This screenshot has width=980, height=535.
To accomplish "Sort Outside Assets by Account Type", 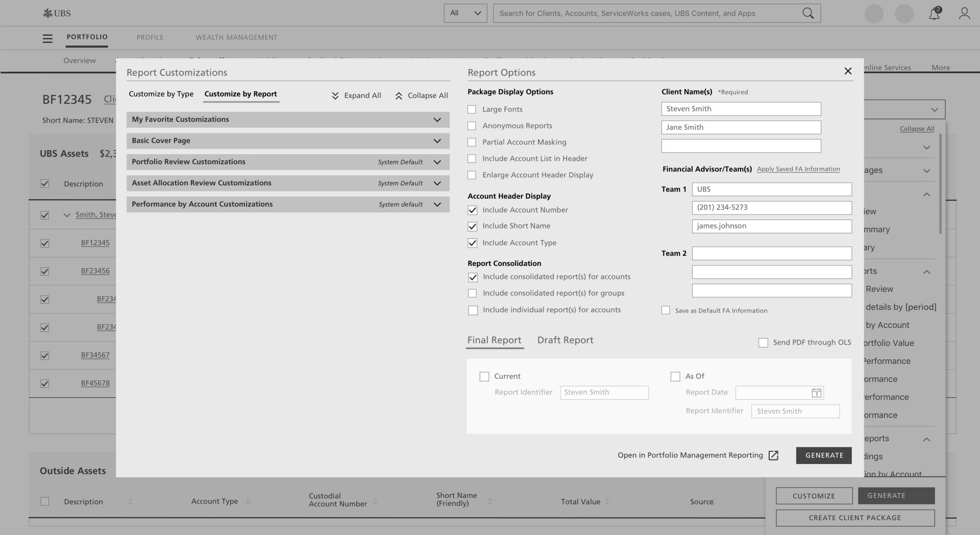I will pos(248,502).
